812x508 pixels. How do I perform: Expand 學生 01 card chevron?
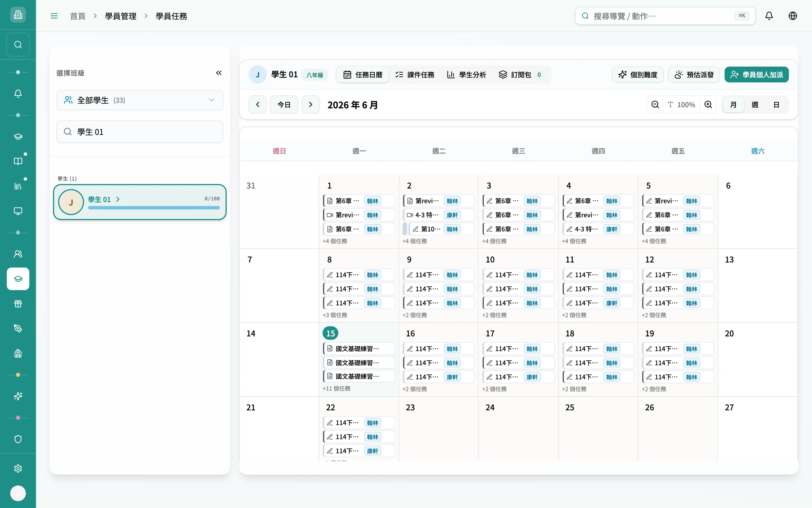coord(118,199)
